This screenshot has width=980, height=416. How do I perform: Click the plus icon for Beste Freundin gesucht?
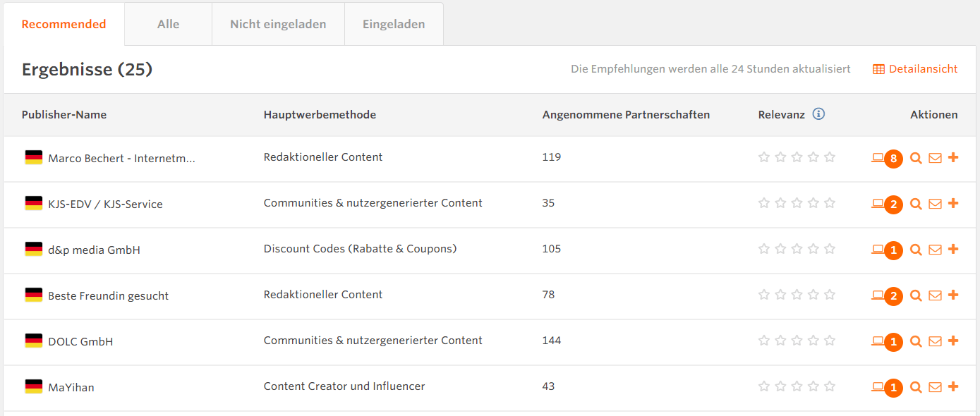point(953,295)
